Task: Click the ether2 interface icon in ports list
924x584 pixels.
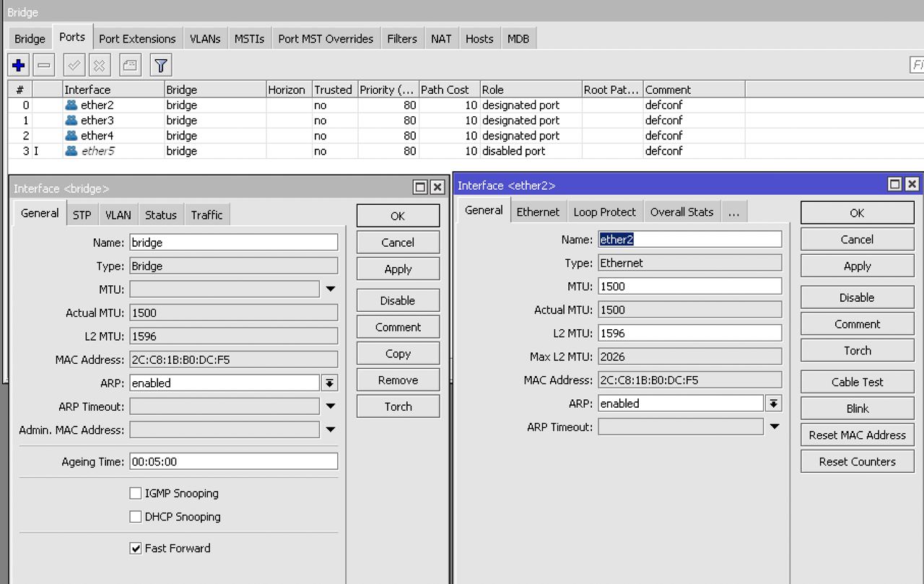Action: [x=71, y=105]
